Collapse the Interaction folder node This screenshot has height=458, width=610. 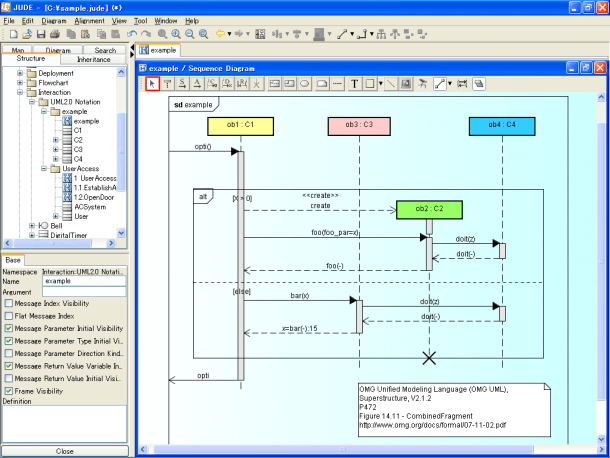pyautogui.click(x=20, y=92)
